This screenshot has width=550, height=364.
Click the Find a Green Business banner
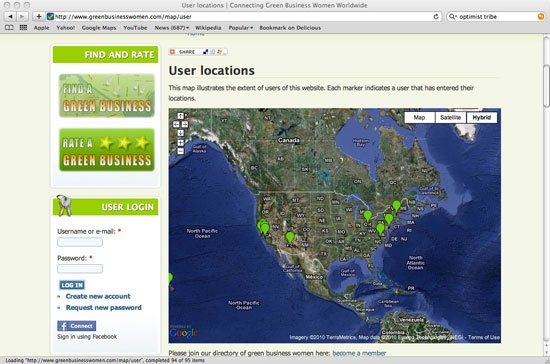tap(107, 95)
